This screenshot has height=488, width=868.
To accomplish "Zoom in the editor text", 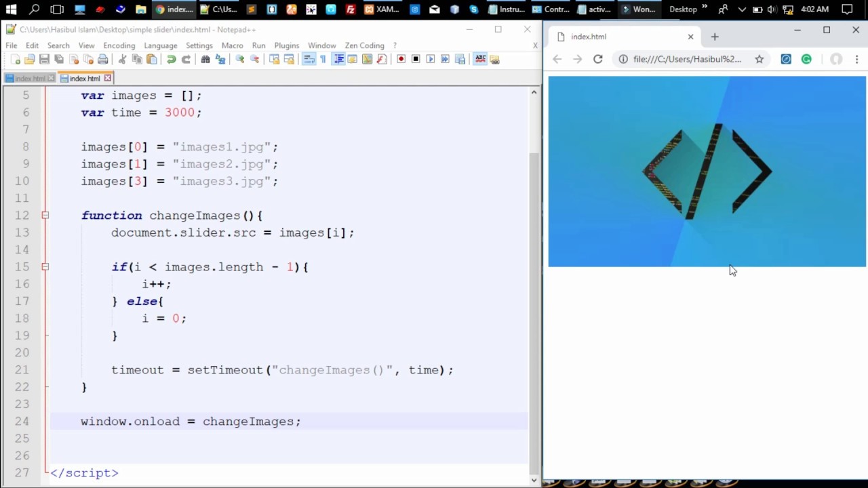I will pyautogui.click(x=239, y=60).
